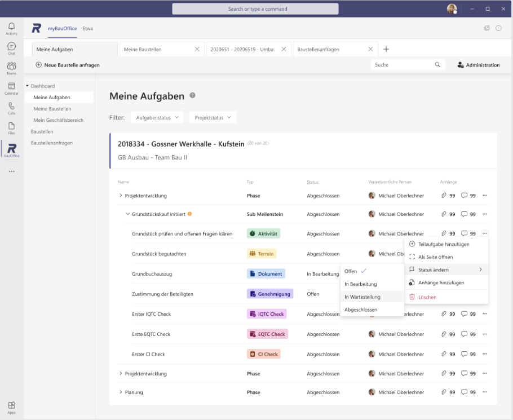Open the Files icon in the left rail
513x420 pixels.
[x=11, y=127]
